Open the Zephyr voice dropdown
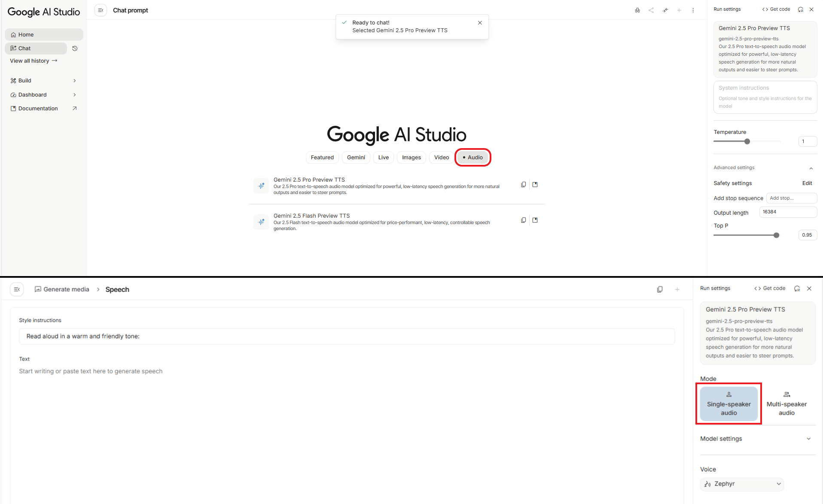This screenshot has height=504, width=823. 742,484
